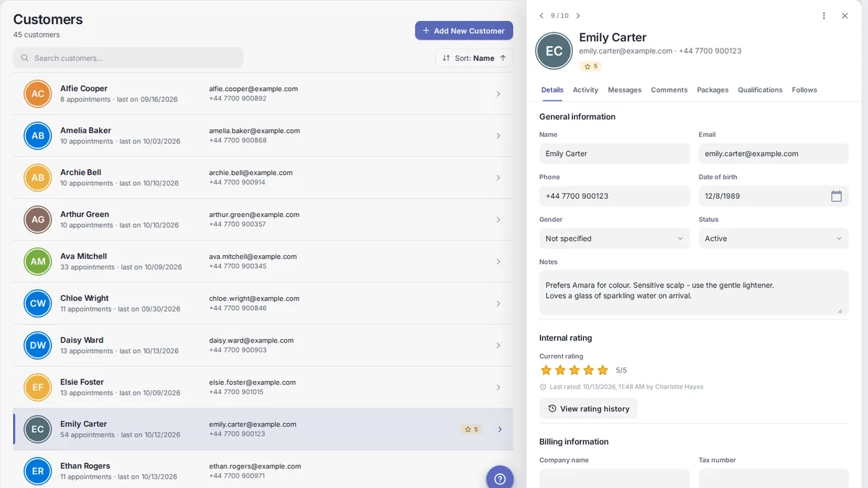This screenshot has height=488, width=868.
Task: Click the 5-star badge under Emily Carter's header
Action: point(591,67)
